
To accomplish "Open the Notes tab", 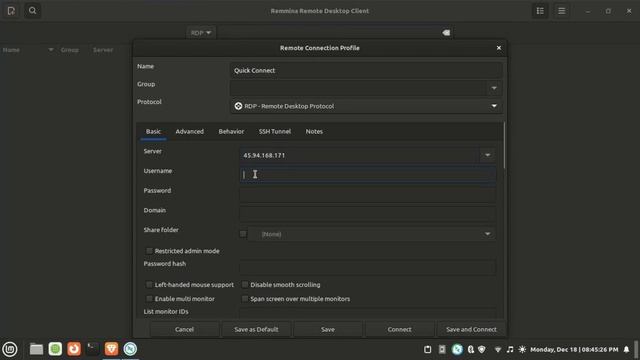I will pos(314,131).
